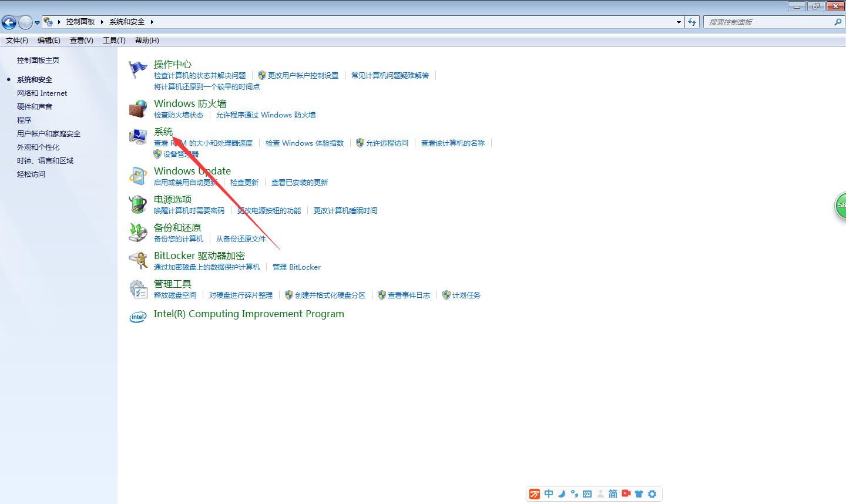Click 查看事件日志 link

409,295
